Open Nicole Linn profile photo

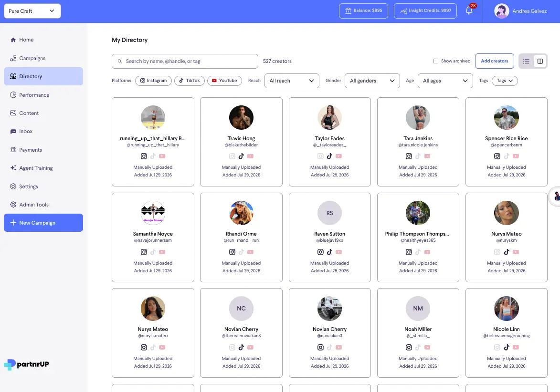tap(507, 309)
